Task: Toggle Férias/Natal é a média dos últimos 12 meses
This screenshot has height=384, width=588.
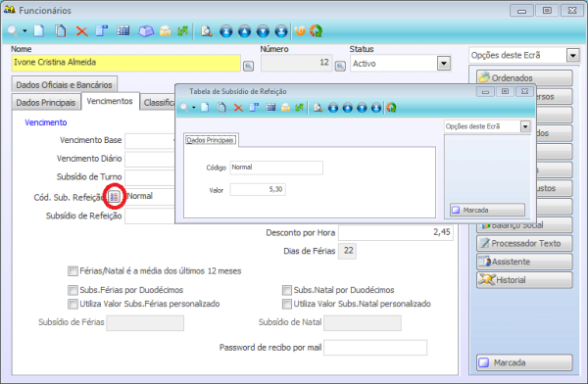Action: (73, 270)
